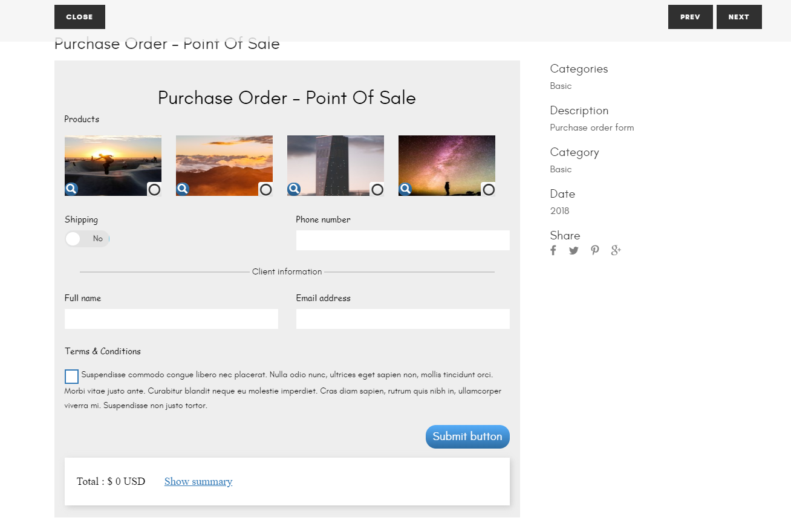Screen dimensions: 791x532
Task: Click the Pinterest share icon
Action: tap(594, 250)
